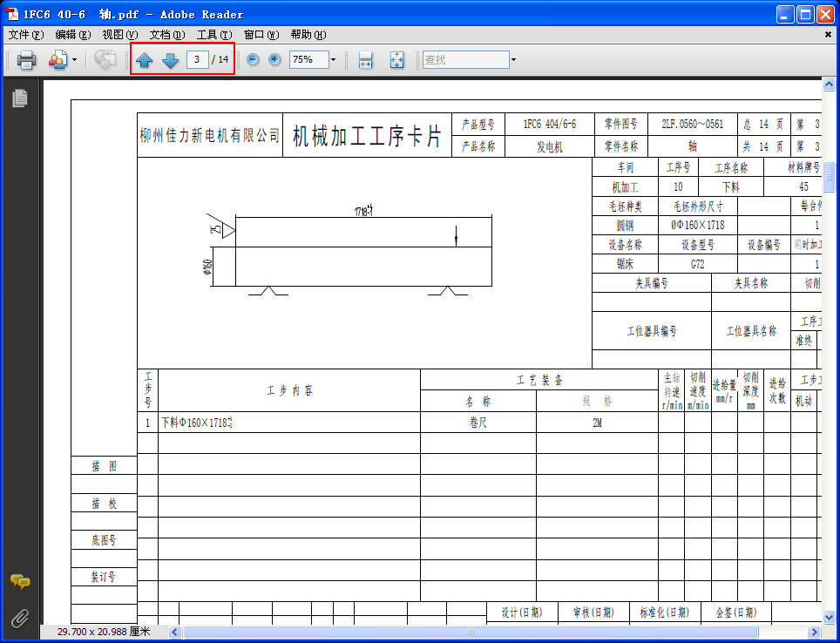The image size is (840, 643).
Task: Open the Comments panel in the sidebar
Action: point(20,581)
